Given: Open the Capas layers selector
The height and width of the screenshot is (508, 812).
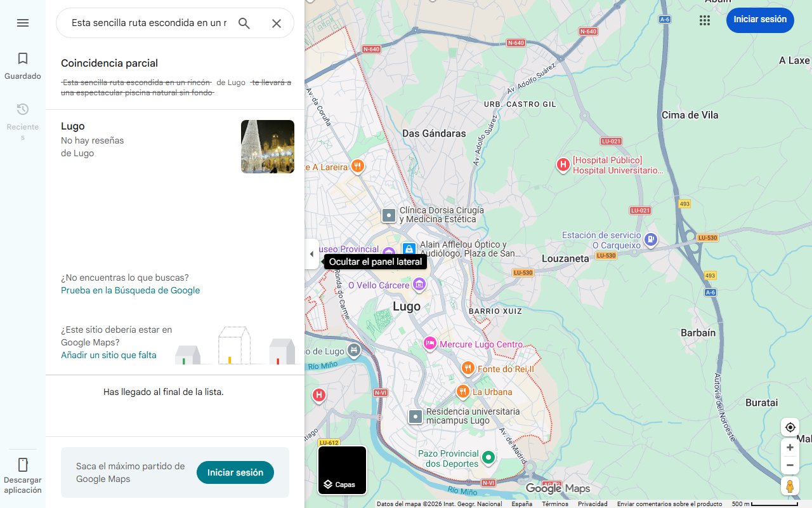Looking at the screenshot, I should coord(342,471).
